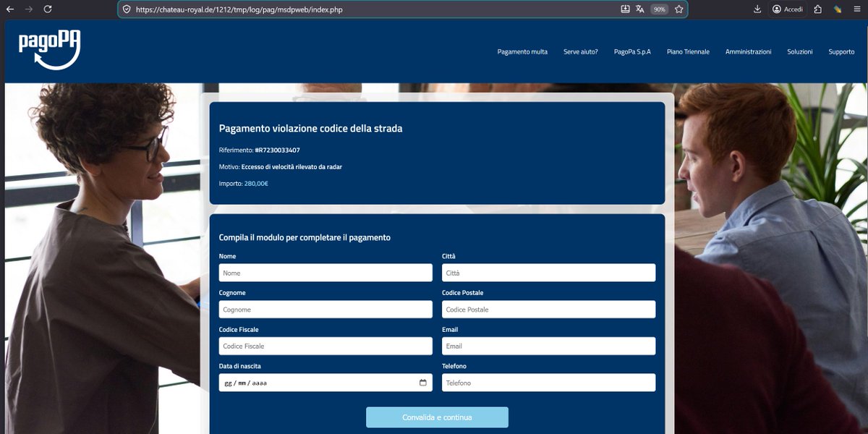The image size is (868, 434).
Task: Bookmark this page via the star icon
Action: click(x=678, y=9)
